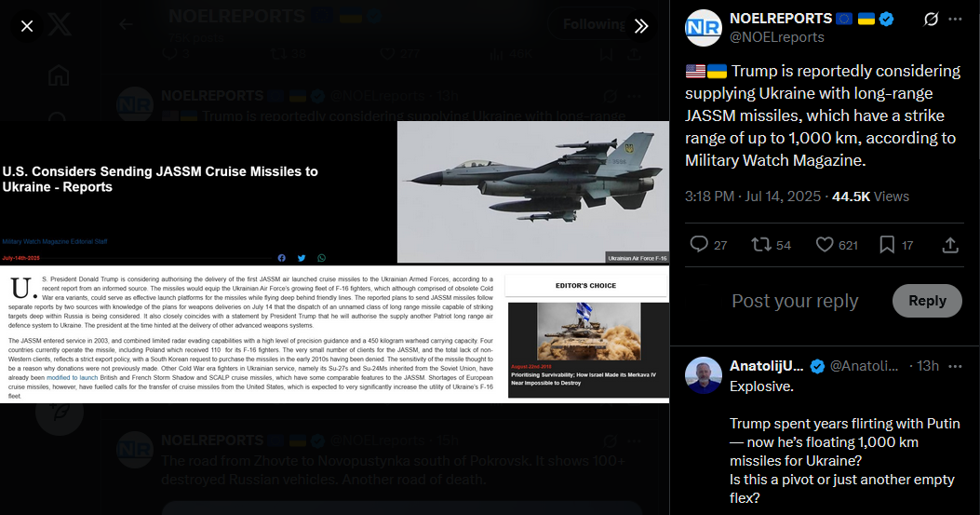Click the share post icon

[950, 245]
